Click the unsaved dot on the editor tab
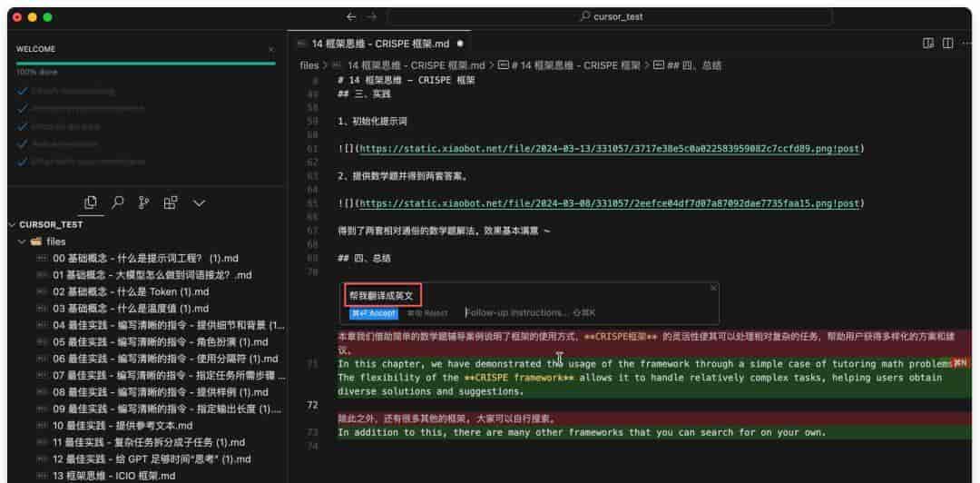The height and width of the screenshot is (483, 980). 460,44
